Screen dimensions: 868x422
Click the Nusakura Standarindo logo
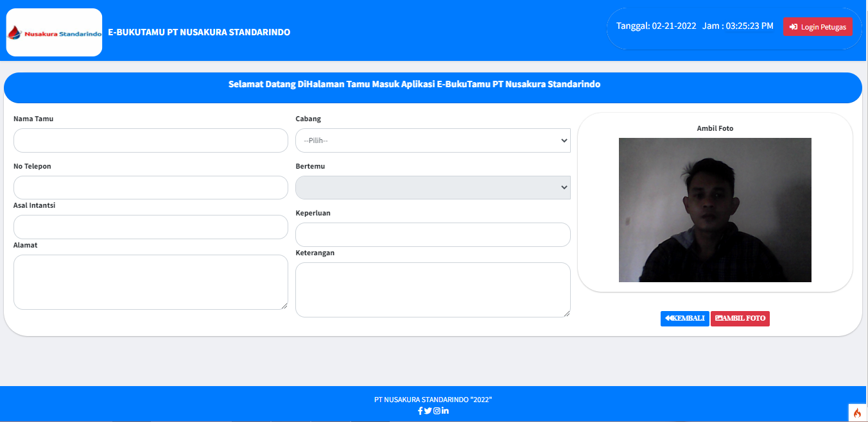(x=54, y=32)
